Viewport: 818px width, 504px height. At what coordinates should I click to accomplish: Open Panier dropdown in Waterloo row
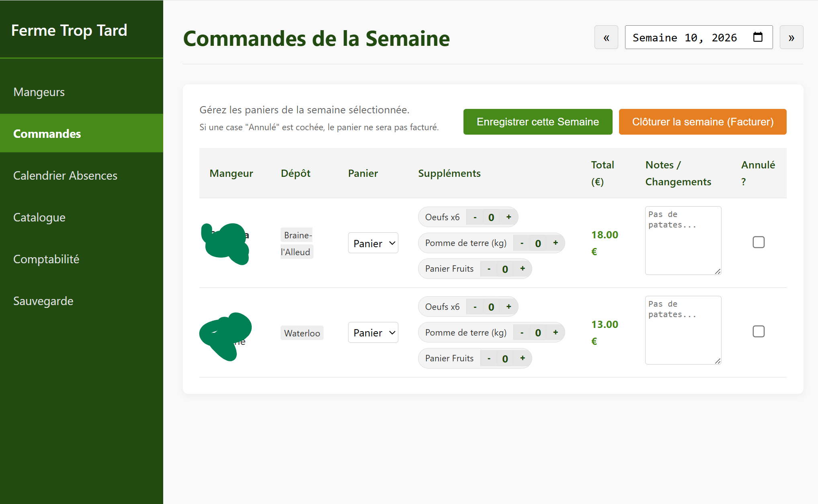(x=373, y=333)
